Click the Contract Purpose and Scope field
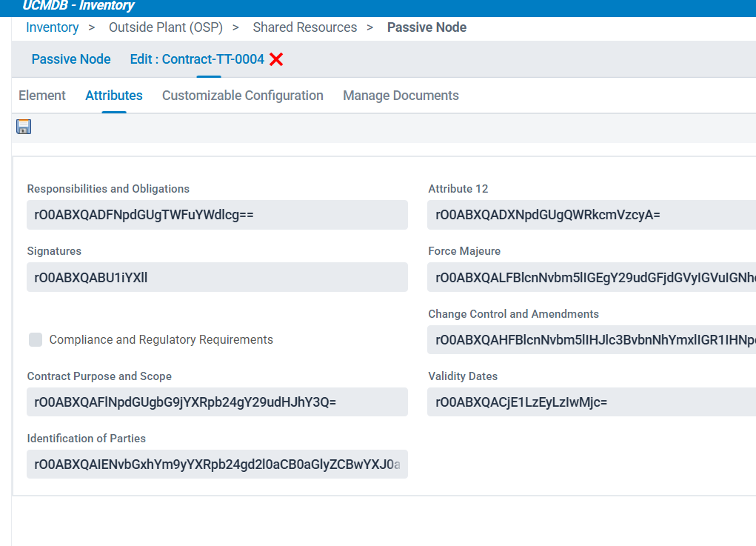This screenshot has height=546, width=756. [x=217, y=402]
